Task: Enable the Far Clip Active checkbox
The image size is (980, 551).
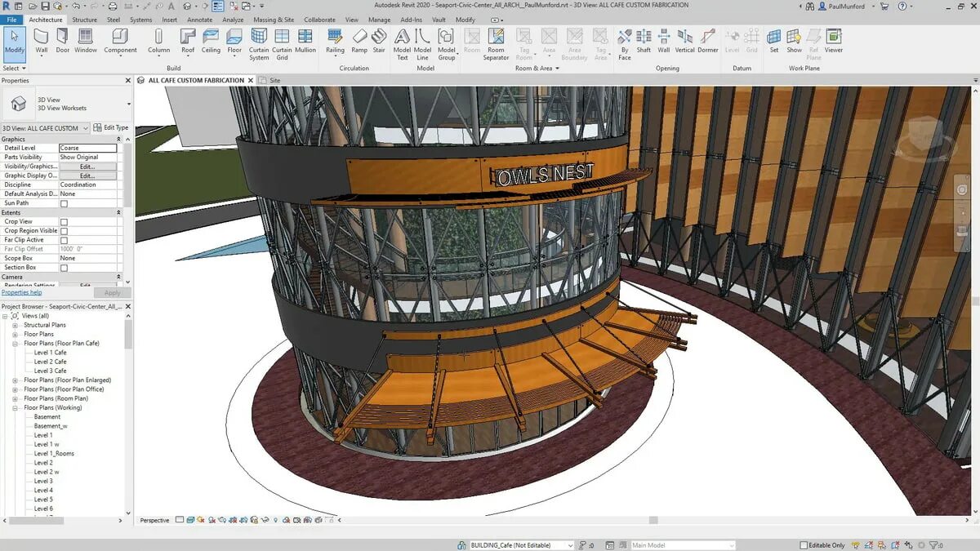Action: (x=64, y=240)
